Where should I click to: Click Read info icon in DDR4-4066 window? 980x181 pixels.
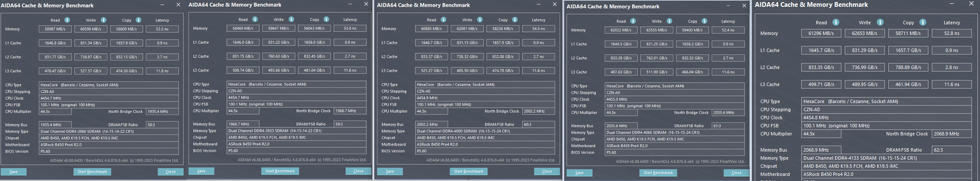[633, 21]
